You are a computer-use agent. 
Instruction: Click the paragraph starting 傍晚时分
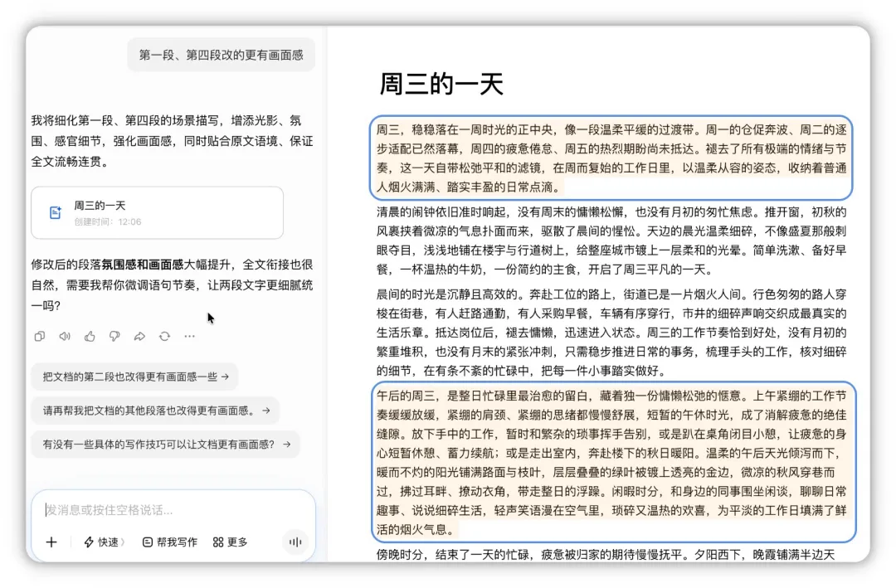pyautogui.click(x=606, y=554)
